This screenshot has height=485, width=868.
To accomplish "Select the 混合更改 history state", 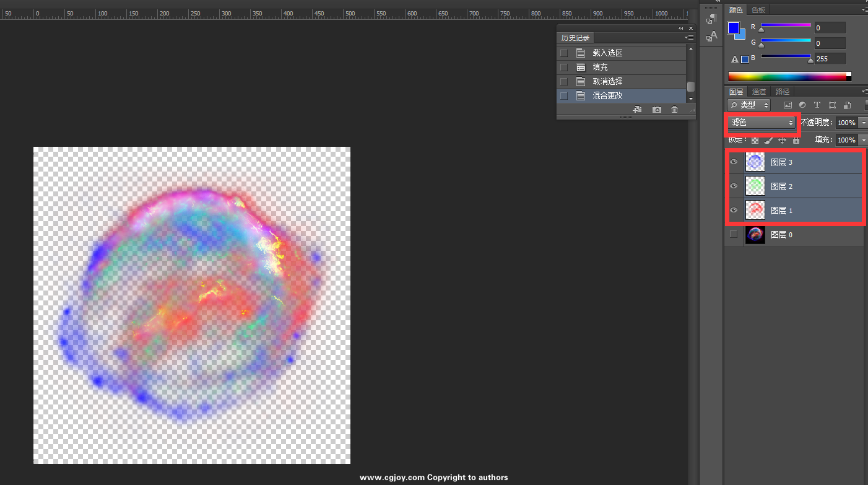I will (x=622, y=96).
